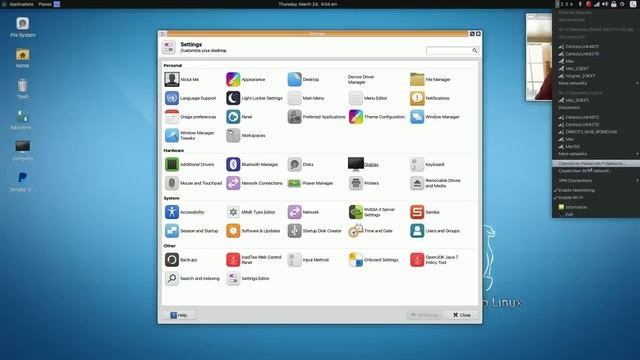This screenshot has height=360, width=640.
Task: Open NVIDIA X Server Settings
Action: [372, 212]
